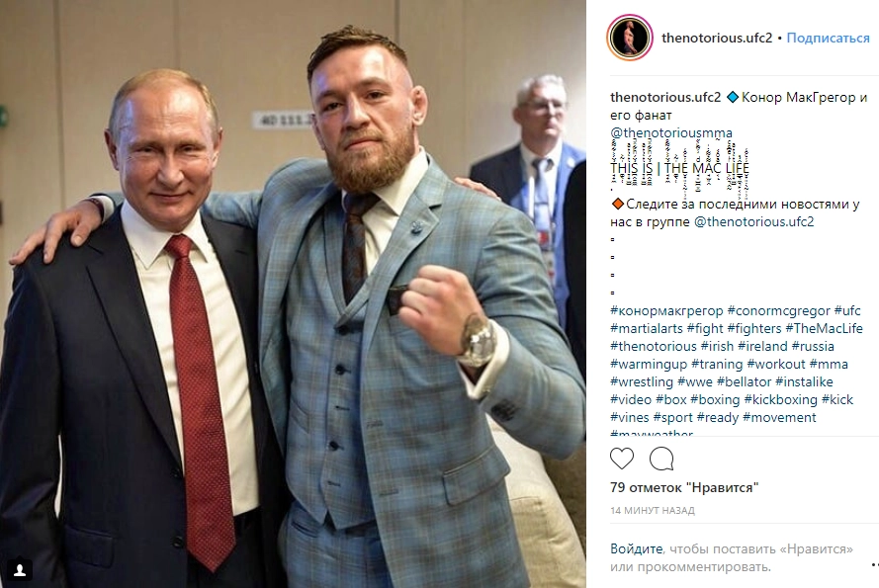The width and height of the screenshot is (879, 588).
Task: Click the tagged people icon on photo
Action: (20, 570)
